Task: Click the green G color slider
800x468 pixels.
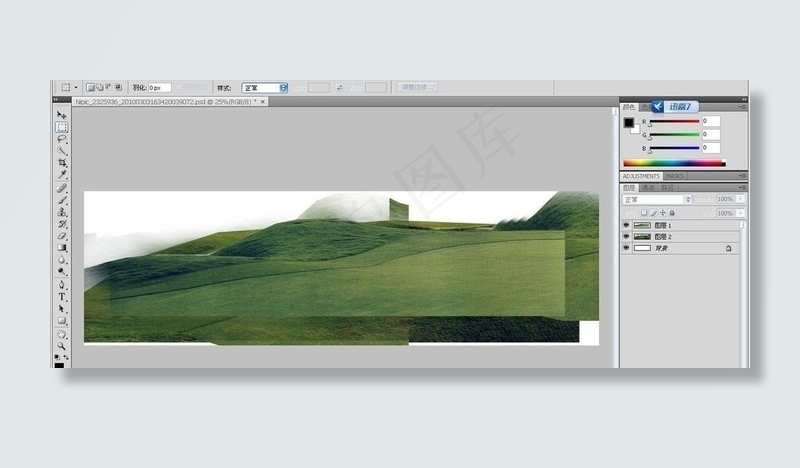Action: (674, 135)
